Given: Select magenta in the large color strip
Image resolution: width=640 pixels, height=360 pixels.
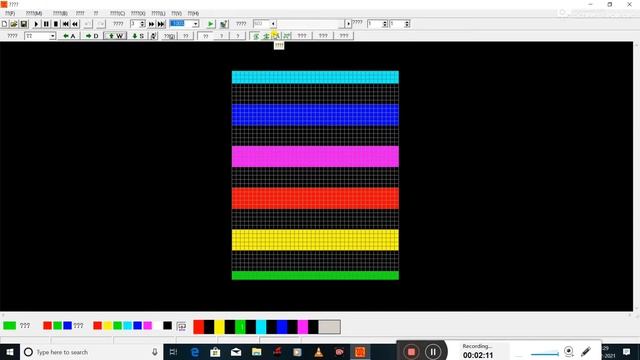Looking at the screenshot, I should click(x=303, y=327).
